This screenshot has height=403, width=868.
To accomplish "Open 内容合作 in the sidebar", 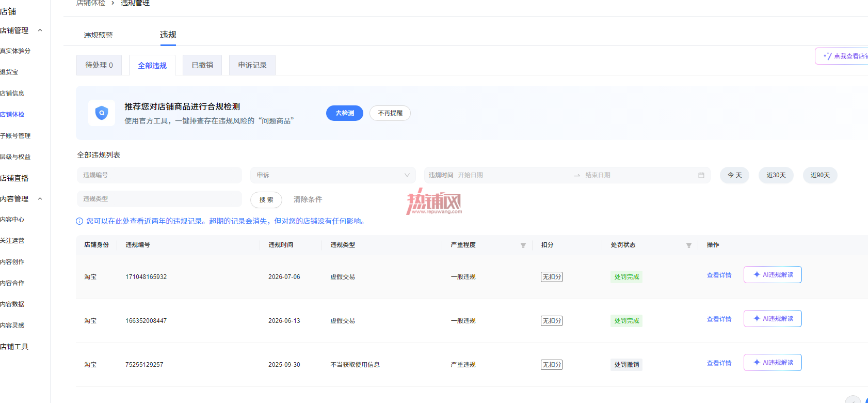I will tap(12, 283).
